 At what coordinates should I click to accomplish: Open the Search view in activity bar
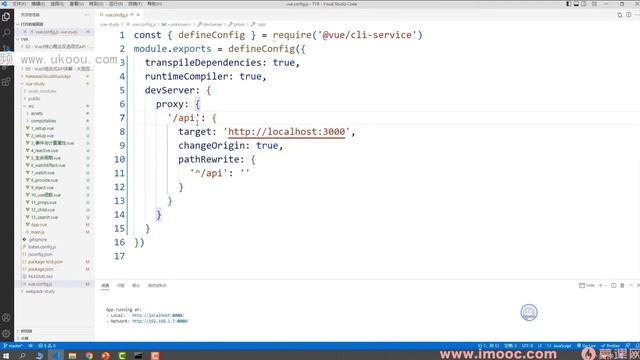[6, 33]
